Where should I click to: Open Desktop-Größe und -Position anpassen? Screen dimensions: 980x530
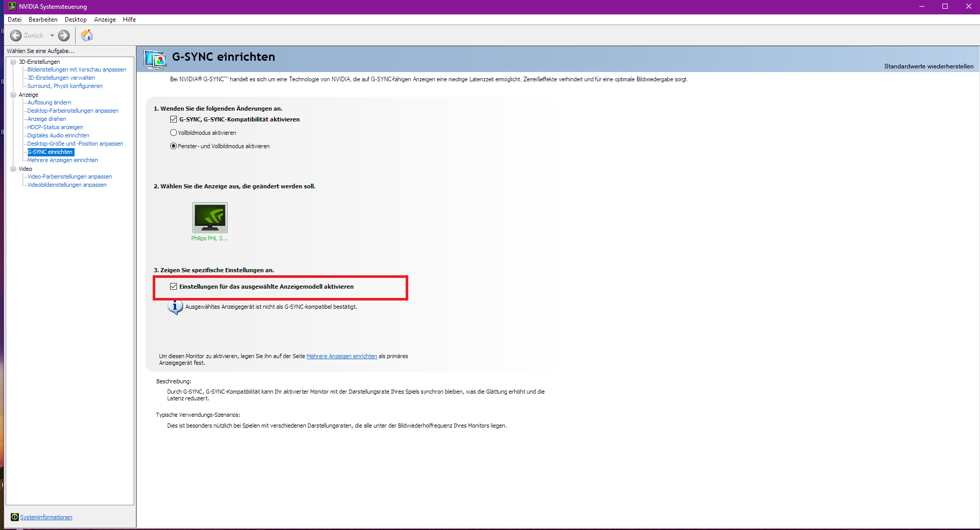[75, 144]
